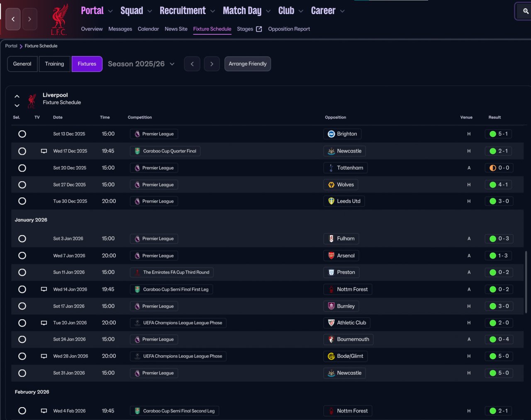Select the Sat 13 Dec Brighton fixture radio
This screenshot has width=531, height=420.
tap(22, 134)
